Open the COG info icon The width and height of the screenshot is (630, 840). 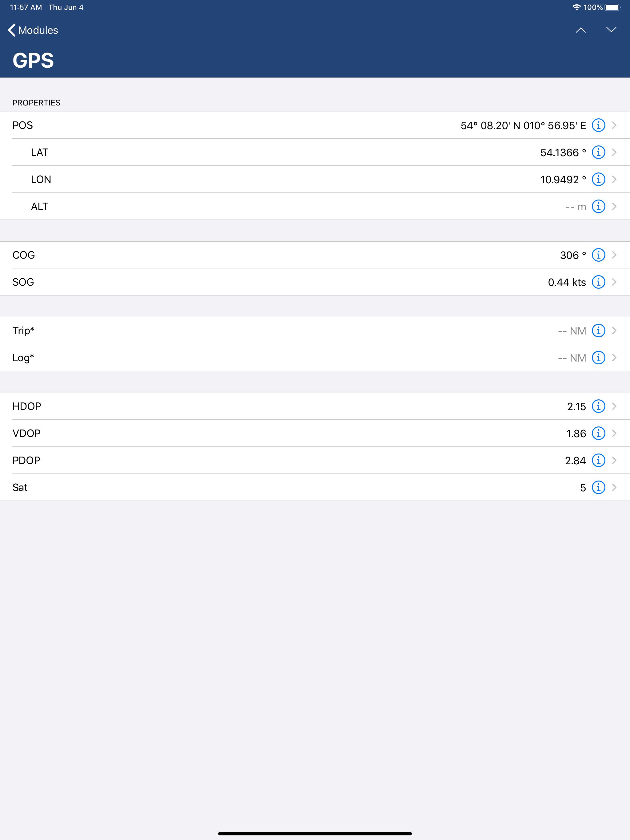pyautogui.click(x=598, y=255)
